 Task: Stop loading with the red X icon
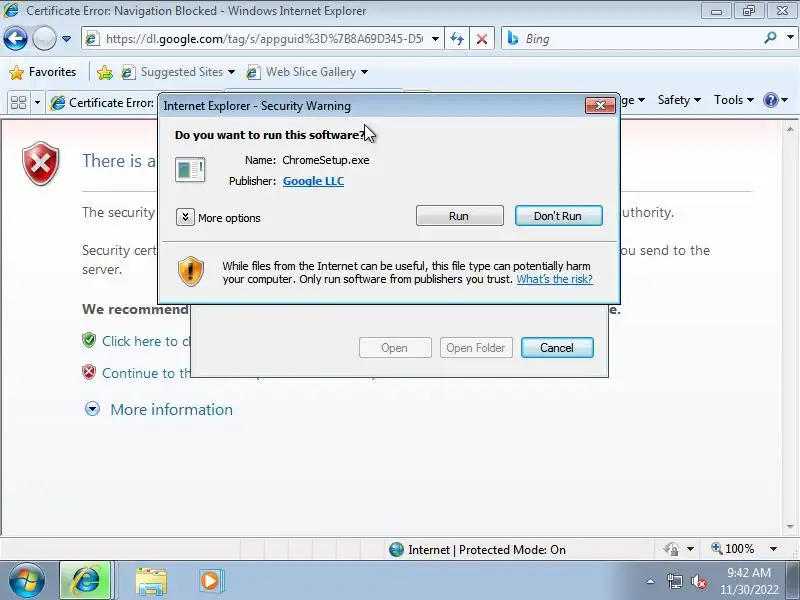click(482, 39)
